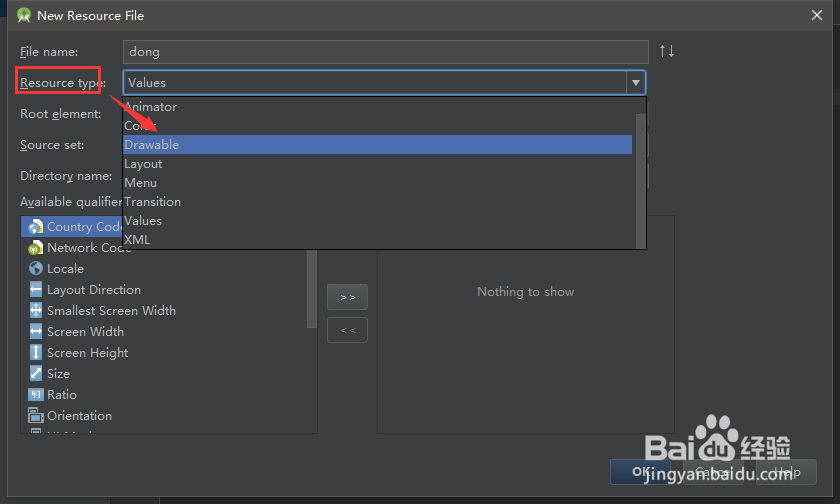Click the Screen Height icon
The height and width of the screenshot is (504, 840).
[x=35, y=352]
